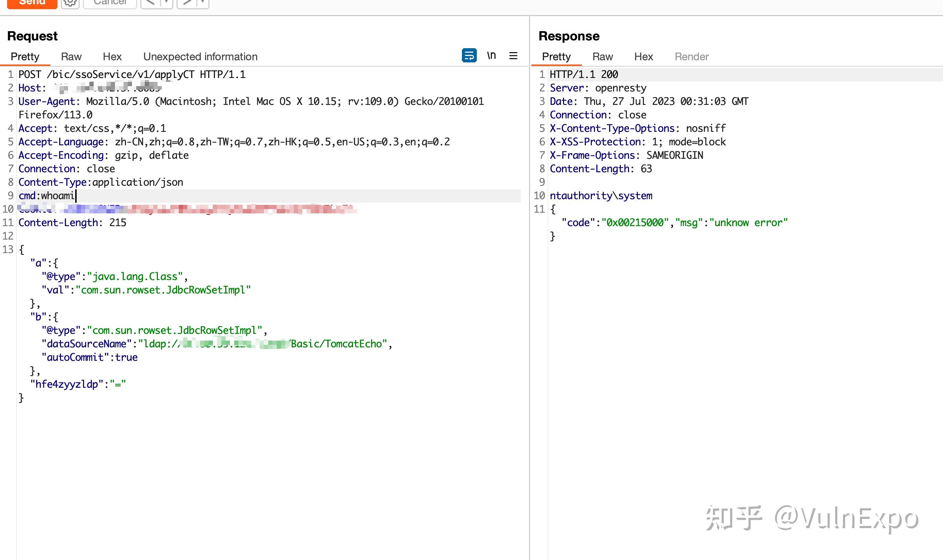Toggle show non-printable characters \n button
943x560 pixels.
point(491,56)
